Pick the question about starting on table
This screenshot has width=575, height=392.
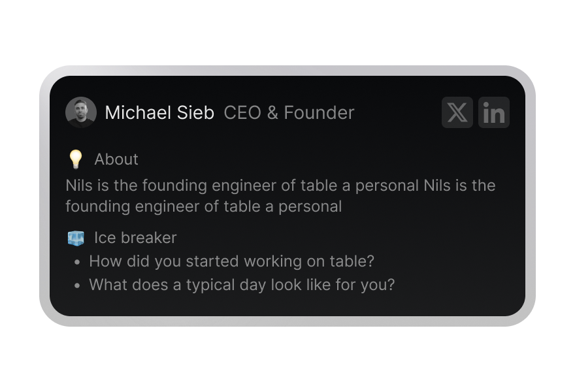point(231,261)
